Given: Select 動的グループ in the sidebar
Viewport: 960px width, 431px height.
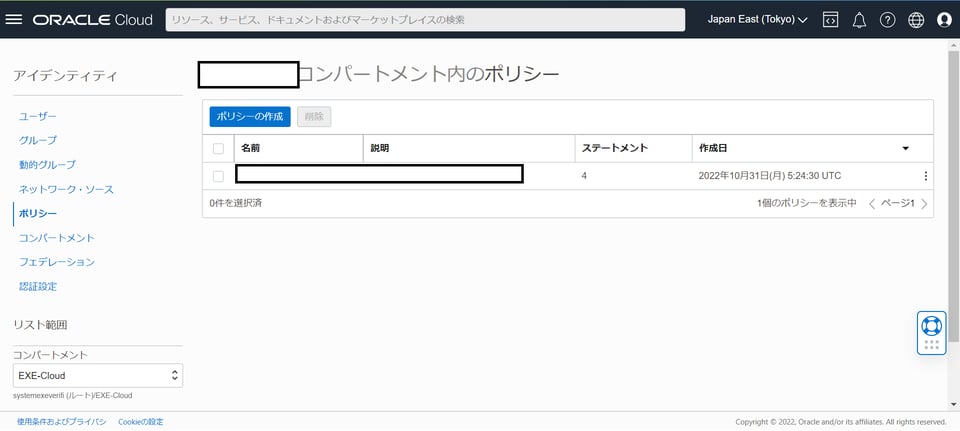Looking at the screenshot, I should click(47, 165).
